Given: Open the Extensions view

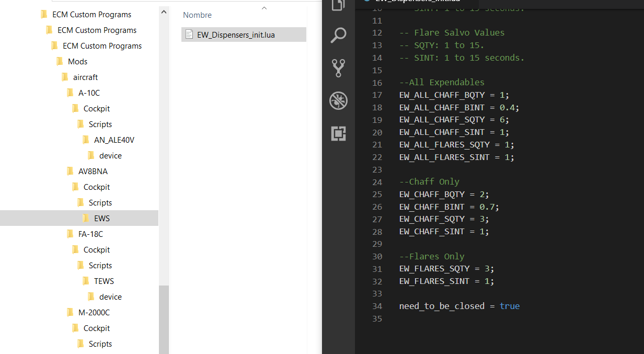Looking at the screenshot, I should (338, 133).
